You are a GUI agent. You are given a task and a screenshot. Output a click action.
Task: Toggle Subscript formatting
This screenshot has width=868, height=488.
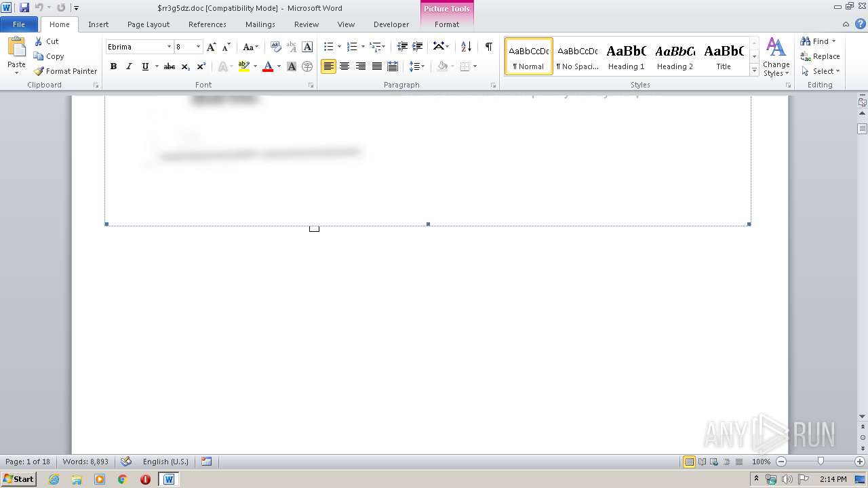pyautogui.click(x=186, y=66)
